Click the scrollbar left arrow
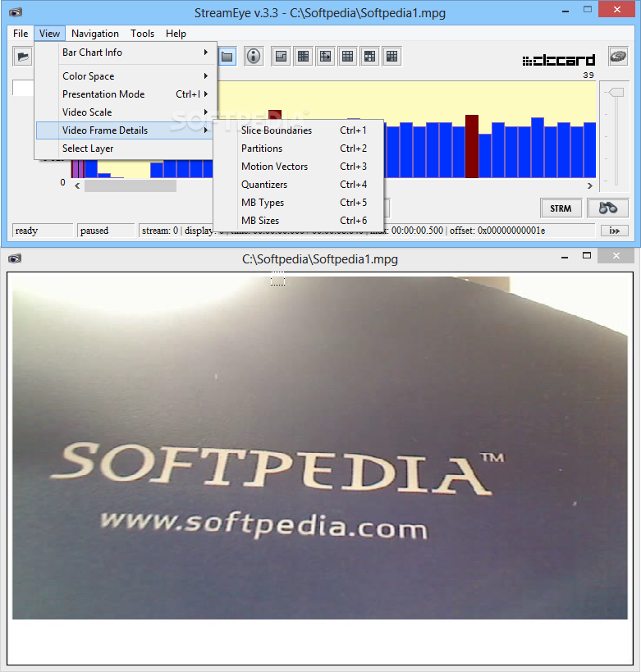Image resolution: width=641 pixels, height=672 pixels. tap(77, 185)
